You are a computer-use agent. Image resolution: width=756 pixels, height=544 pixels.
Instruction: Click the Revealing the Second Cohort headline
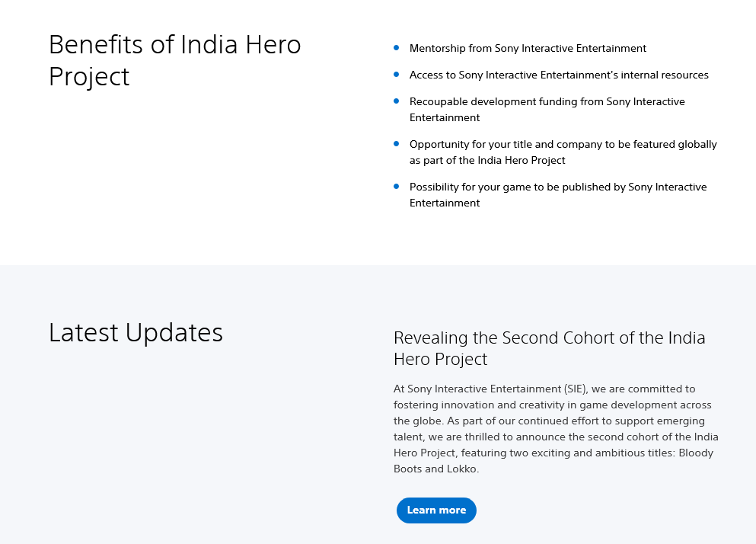[x=549, y=348]
